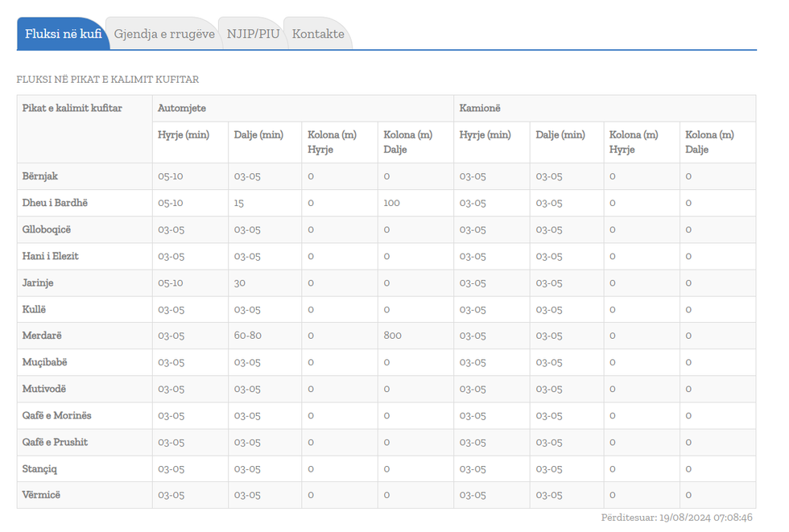Click the 30 exit time for Jarinje
This screenshot has height=532, width=789.
(x=240, y=282)
